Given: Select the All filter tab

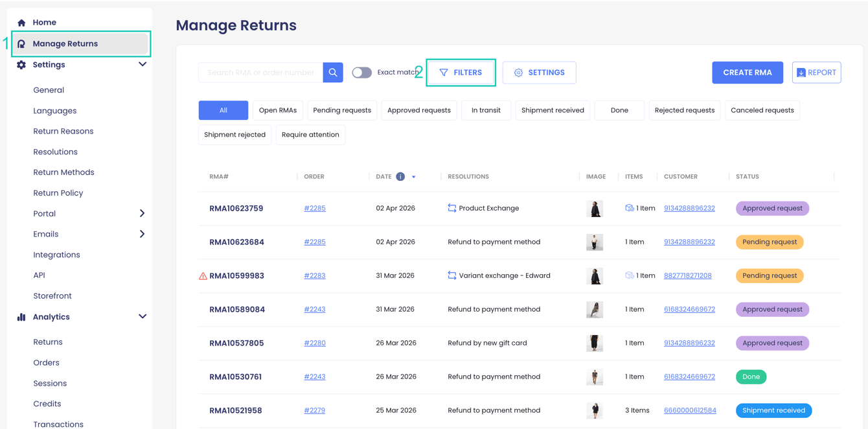Looking at the screenshot, I should click(x=223, y=110).
